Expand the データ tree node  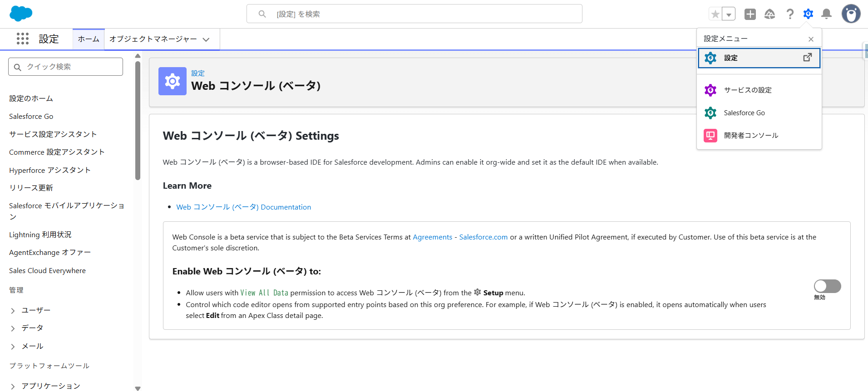tap(13, 328)
